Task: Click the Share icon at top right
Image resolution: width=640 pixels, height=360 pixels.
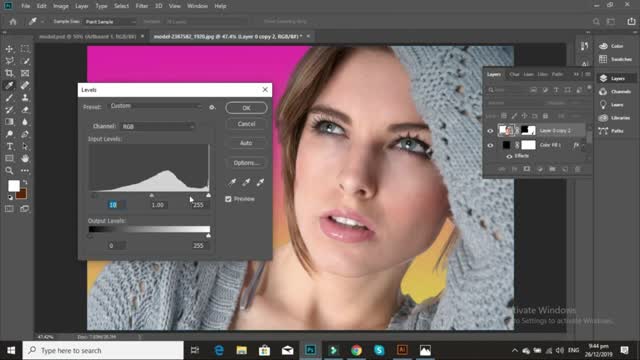Action: (631, 22)
